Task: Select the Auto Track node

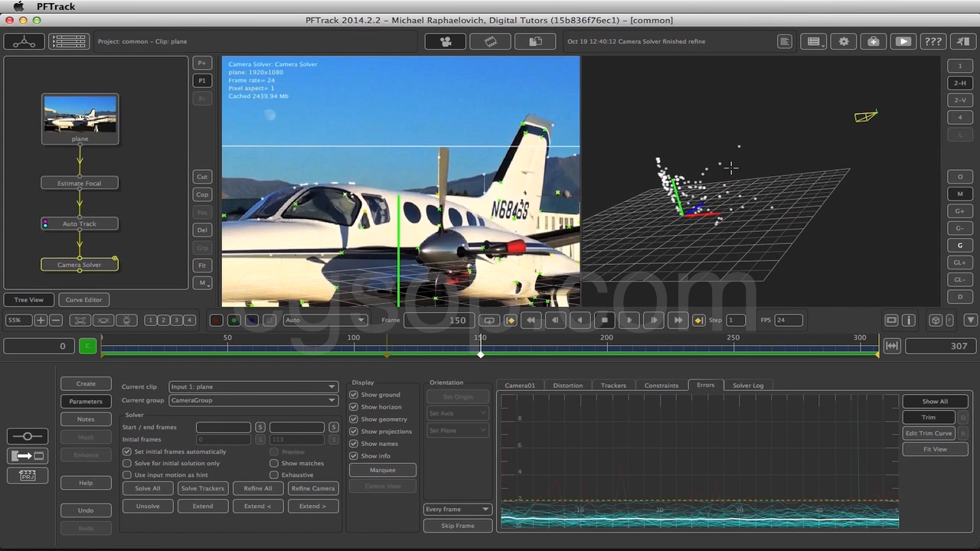Action: pos(80,223)
